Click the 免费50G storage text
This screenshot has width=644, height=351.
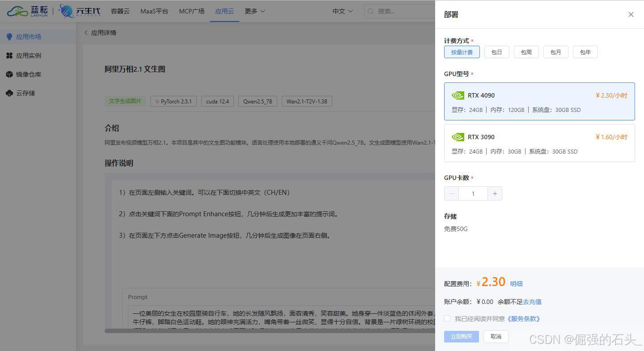pos(456,229)
